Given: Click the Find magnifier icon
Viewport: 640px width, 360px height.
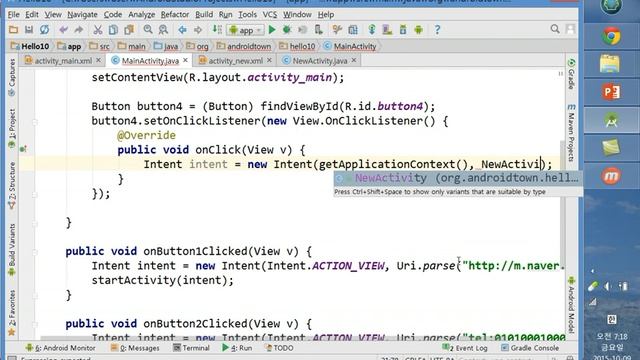Looking at the screenshot, I should (x=148, y=30).
